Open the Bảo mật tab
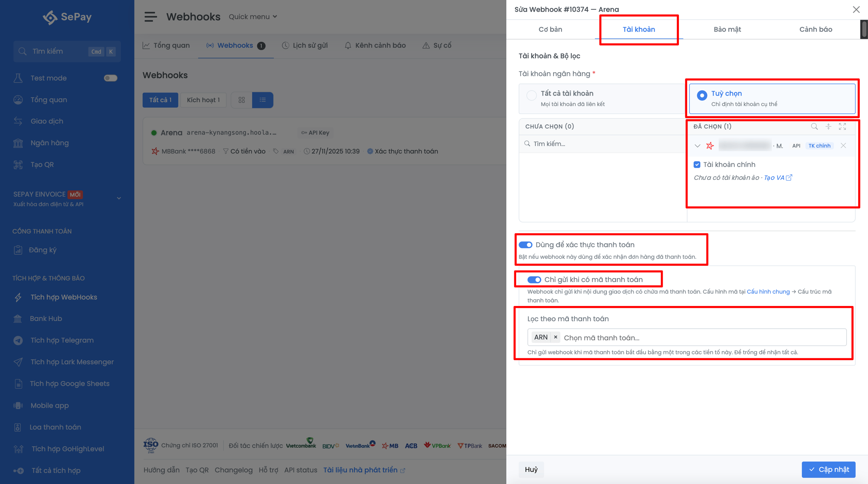 point(727,29)
